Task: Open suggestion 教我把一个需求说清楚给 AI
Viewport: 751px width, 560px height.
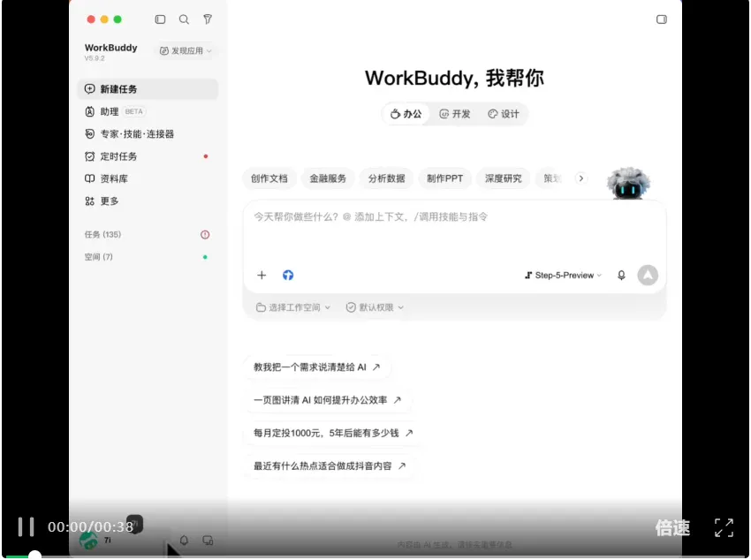Action: point(317,367)
